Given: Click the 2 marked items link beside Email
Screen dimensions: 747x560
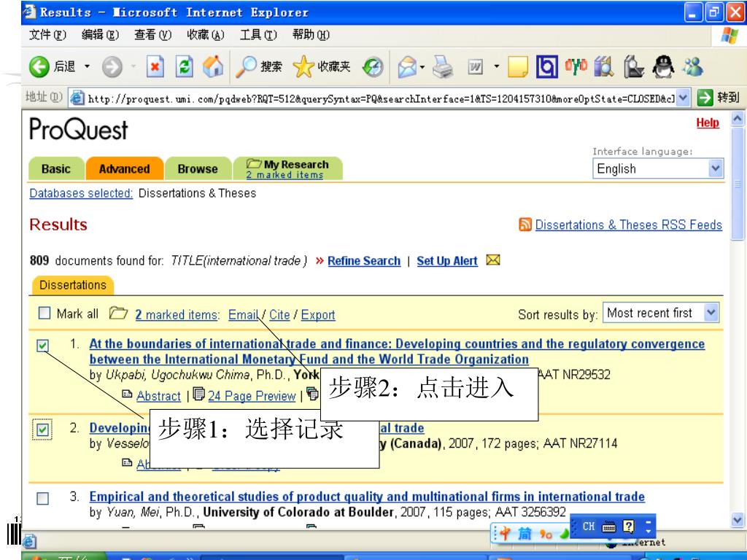Looking at the screenshot, I should 177,315.
